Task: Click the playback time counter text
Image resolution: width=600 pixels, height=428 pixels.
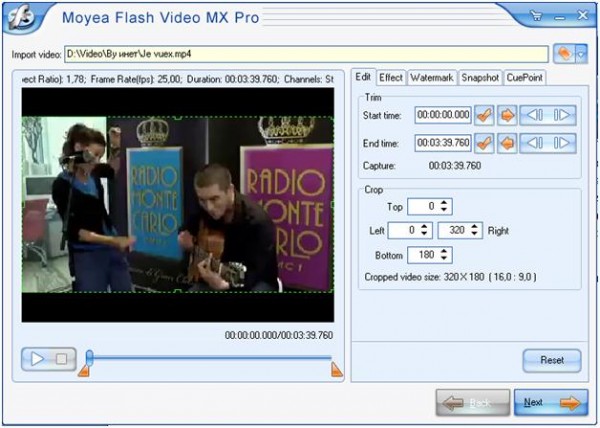Action: pos(279,335)
